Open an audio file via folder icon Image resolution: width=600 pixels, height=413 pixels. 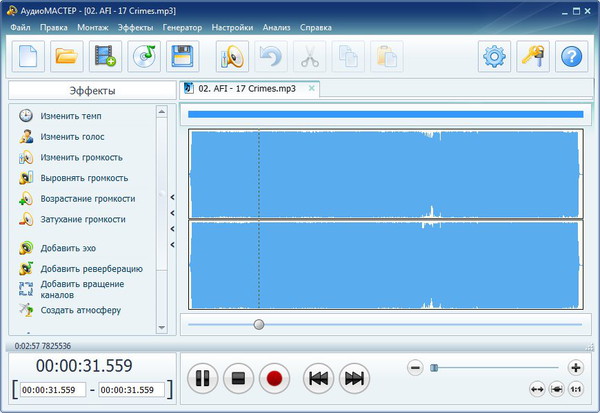click(67, 57)
